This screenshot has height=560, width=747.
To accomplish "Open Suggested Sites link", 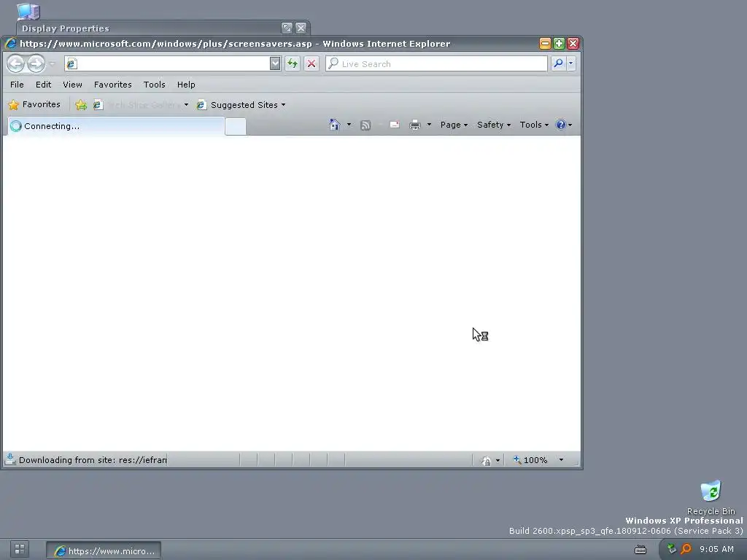I will [241, 105].
